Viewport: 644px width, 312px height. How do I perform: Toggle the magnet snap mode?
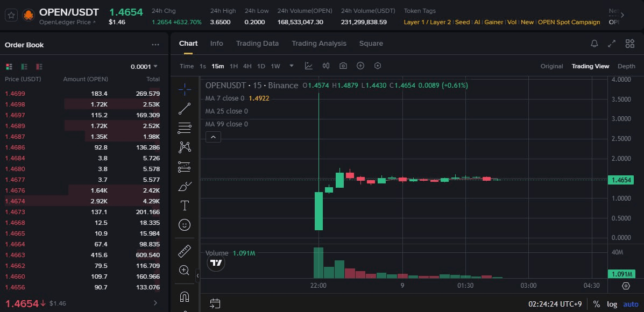[x=185, y=296]
